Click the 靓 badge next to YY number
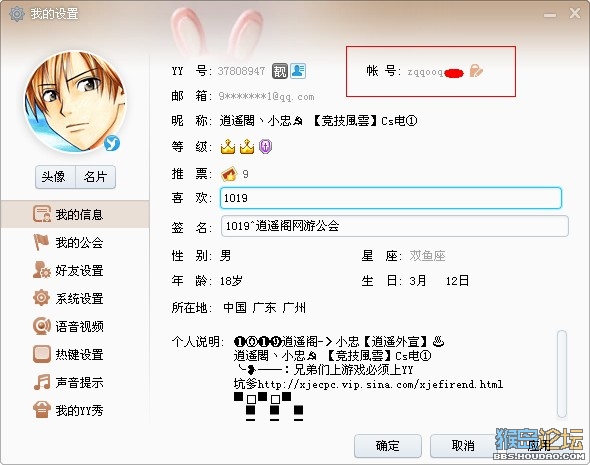 pyautogui.click(x=280, y=71)
